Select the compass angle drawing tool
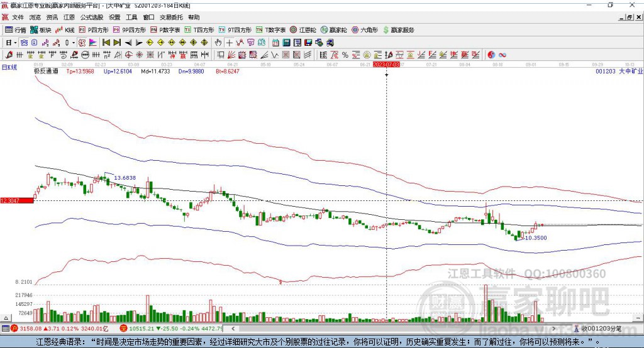Image resolution: width=644 pixels, height=348 pixels. tap(118, 55)
